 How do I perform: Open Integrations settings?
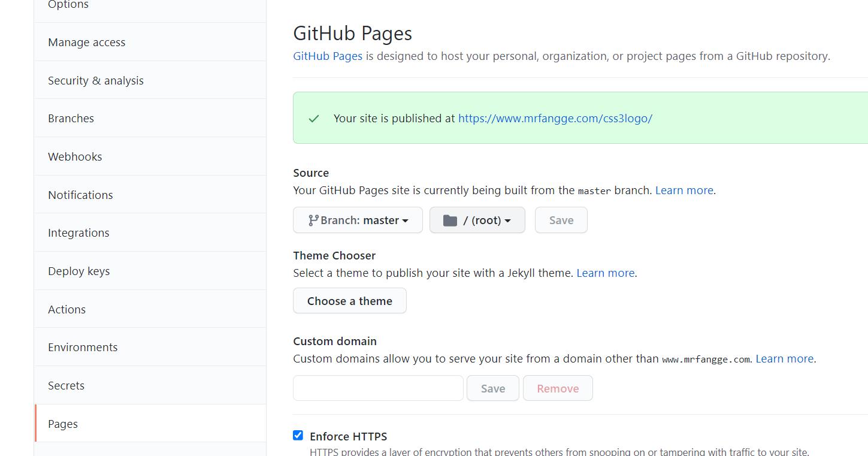(150, 232)
